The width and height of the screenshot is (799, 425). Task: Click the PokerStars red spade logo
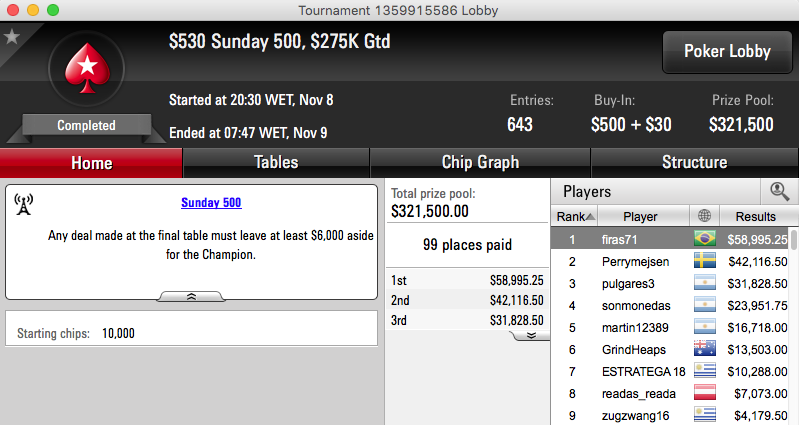point(87,68)
